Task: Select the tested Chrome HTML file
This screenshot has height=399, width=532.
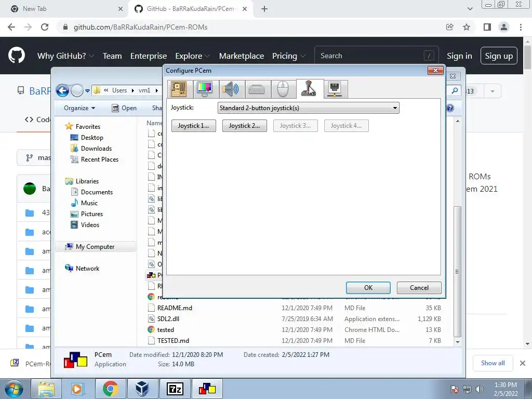Action: (165, 329)
